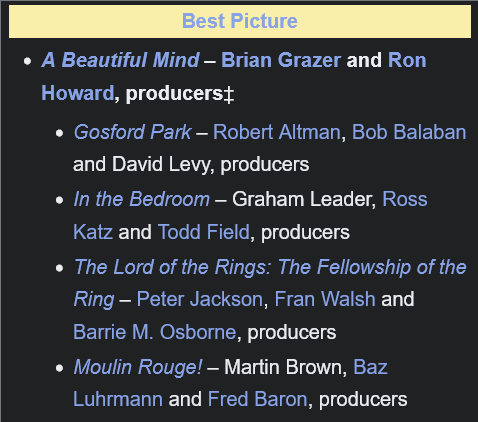Open Barrie M. Osborne link
Screen dimensions: 478x422
coord(155,332)
